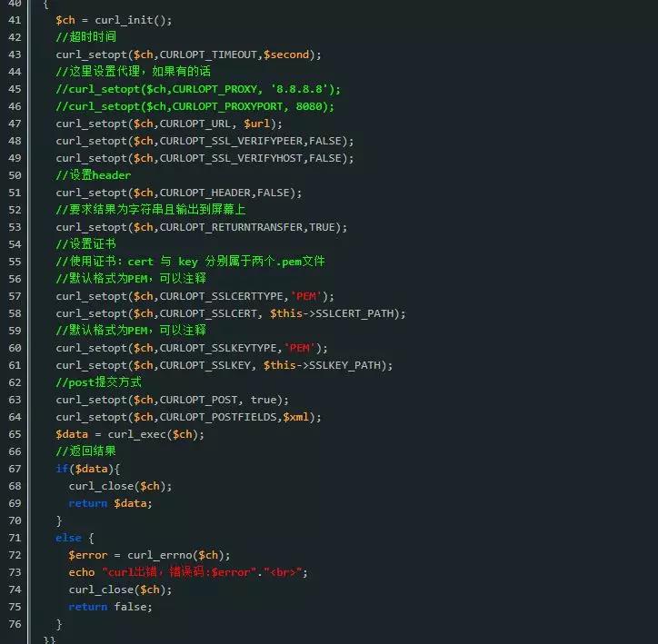Click the else keyword on line 71
This screenshot has width=658, height=644.
(x=68, y=538)
